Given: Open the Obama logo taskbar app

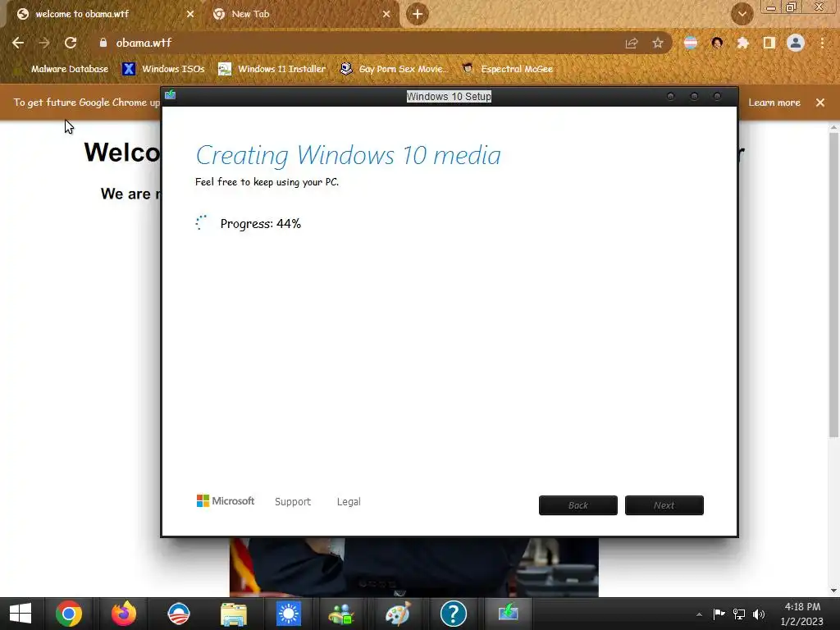Looking at the screenshot, I should 178,614.
